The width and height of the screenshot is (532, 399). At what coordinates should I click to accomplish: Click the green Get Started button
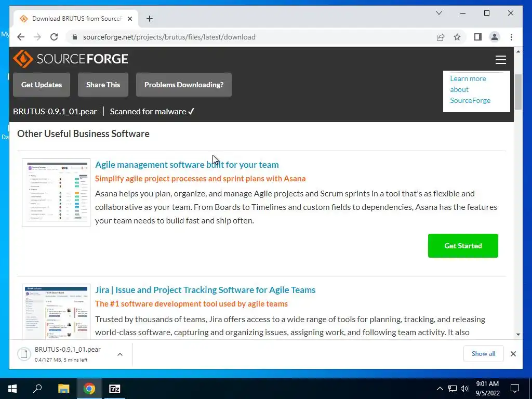tap(463, 246)
